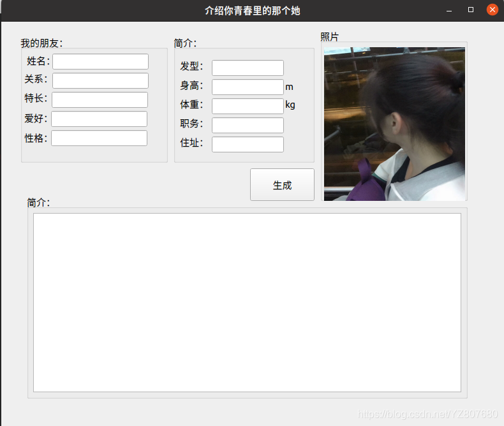The image size is (504, 426).
Task: Click the 我的朋友 group box label
Action: click(x=41, y=43)
